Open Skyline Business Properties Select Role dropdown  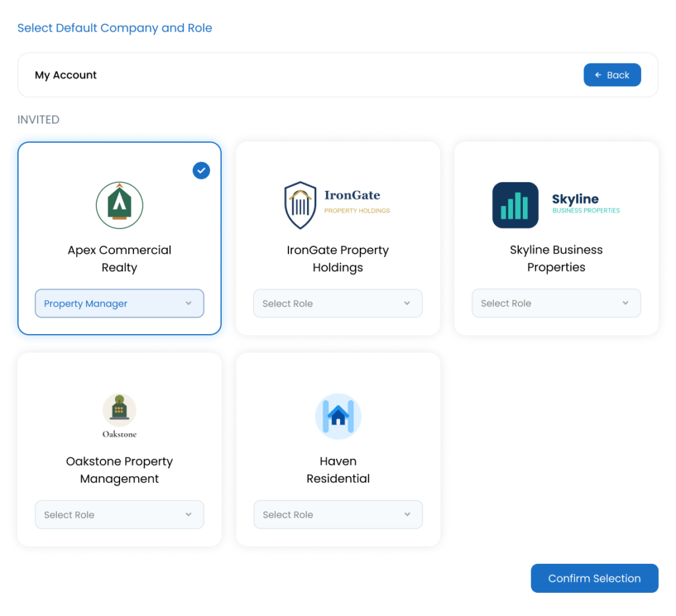click(x=556, y=304)
